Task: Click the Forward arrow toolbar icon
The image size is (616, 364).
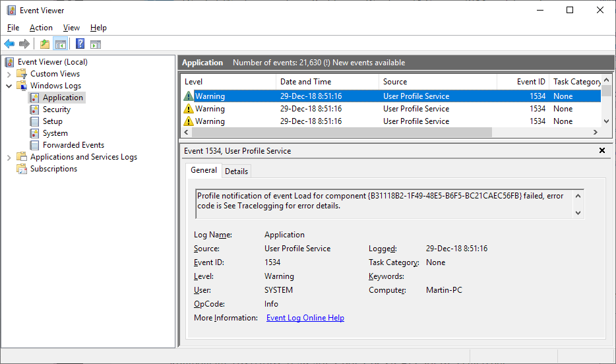Action: coord(24,44)
